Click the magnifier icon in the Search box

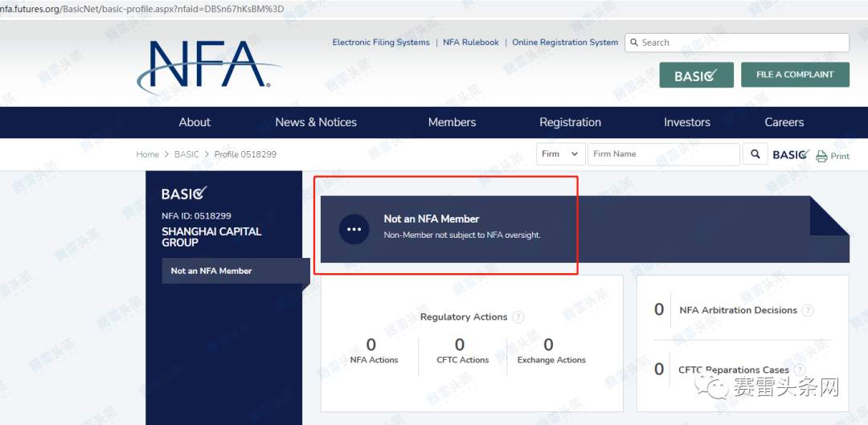(x=634, y=43)
